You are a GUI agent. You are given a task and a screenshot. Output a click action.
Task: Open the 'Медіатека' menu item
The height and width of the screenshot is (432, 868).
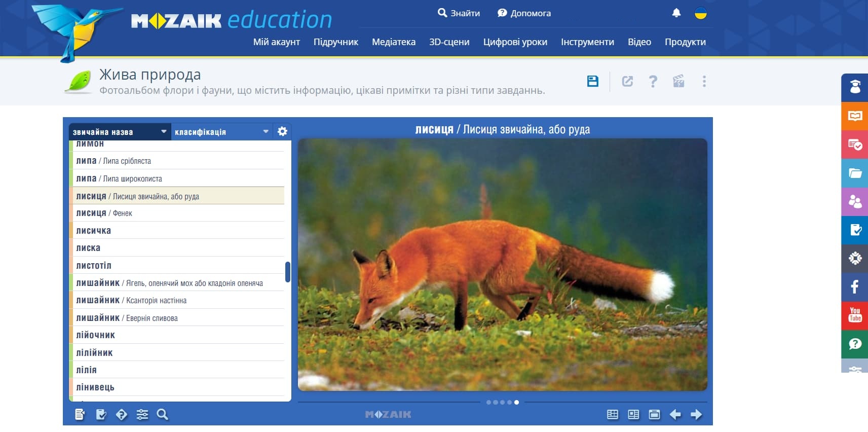point(394,42)
